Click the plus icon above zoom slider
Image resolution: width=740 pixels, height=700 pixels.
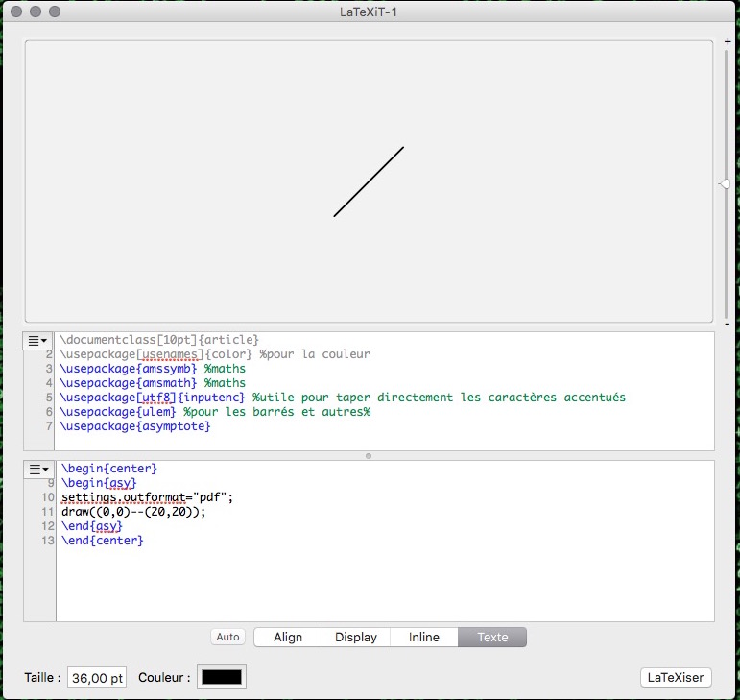point(727,41)
